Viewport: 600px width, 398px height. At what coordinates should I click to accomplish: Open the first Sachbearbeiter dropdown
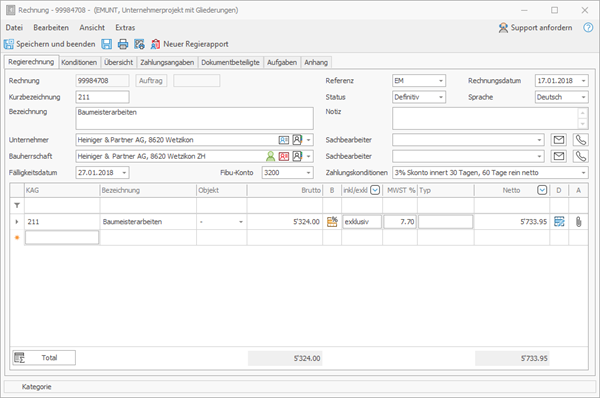(x=539, y=140)
